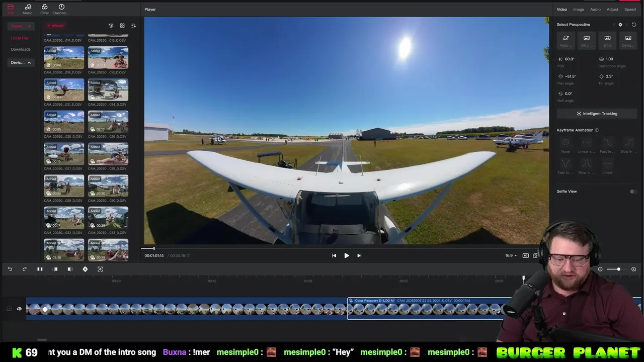Viewport: 644px width, 362px height.
Task: Open the Filter tab
Action: tap(44, 9)
